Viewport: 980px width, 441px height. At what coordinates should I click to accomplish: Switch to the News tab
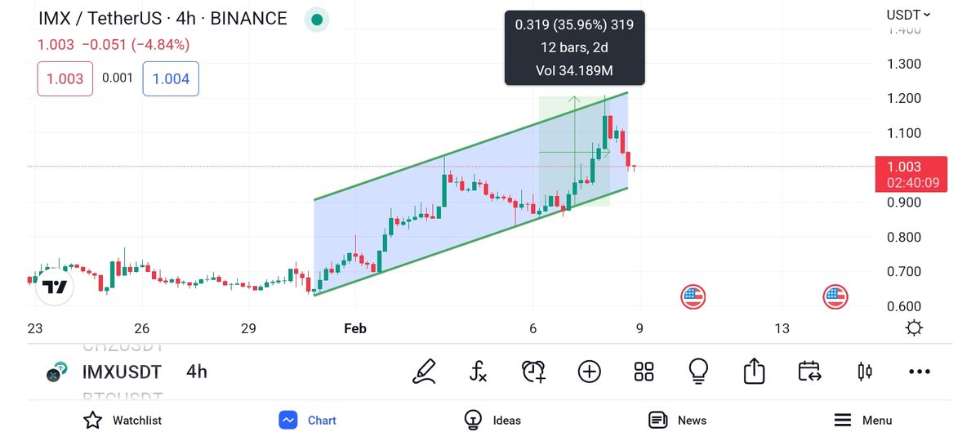click(x=677, y=421)
